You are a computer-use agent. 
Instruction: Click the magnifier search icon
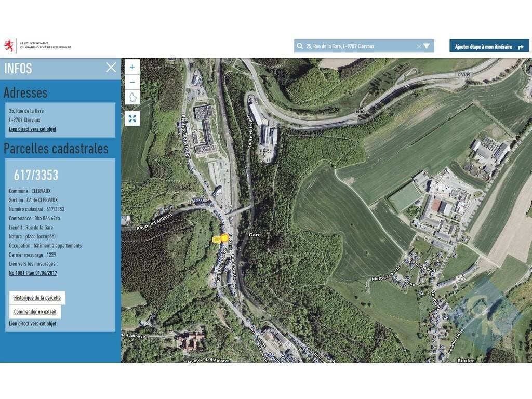(300, 46)
